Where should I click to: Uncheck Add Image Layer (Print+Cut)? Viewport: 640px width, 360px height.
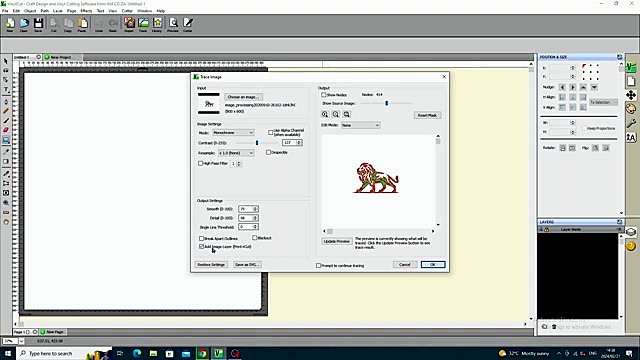(201, 247)
